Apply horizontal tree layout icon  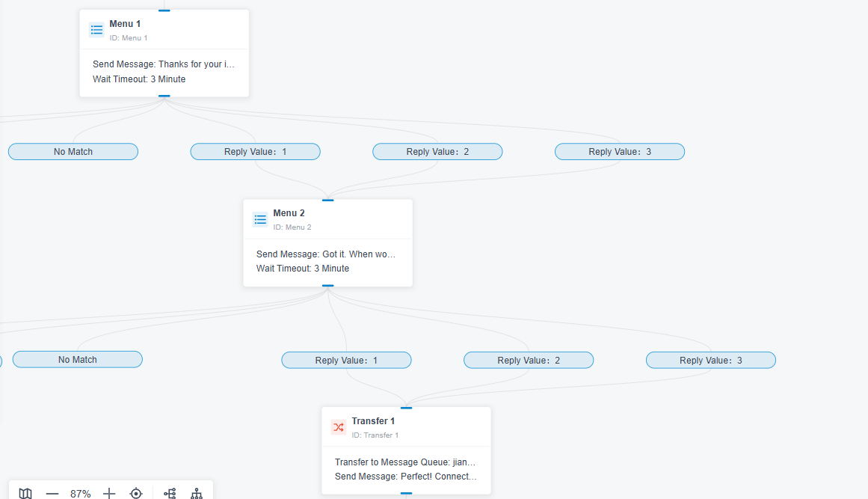point(170,494)
